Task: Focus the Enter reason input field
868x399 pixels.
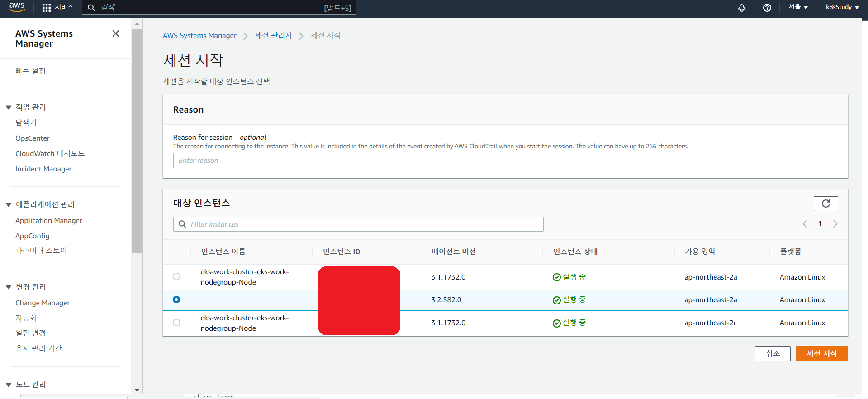Action: (x=421, y=161)
